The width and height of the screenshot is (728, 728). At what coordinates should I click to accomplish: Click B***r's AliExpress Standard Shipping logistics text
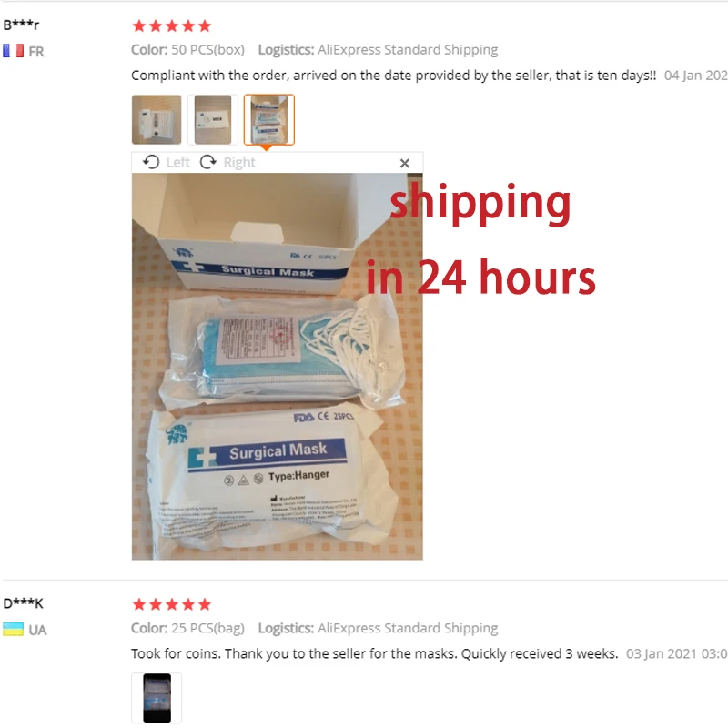click(x=408, y=50)
